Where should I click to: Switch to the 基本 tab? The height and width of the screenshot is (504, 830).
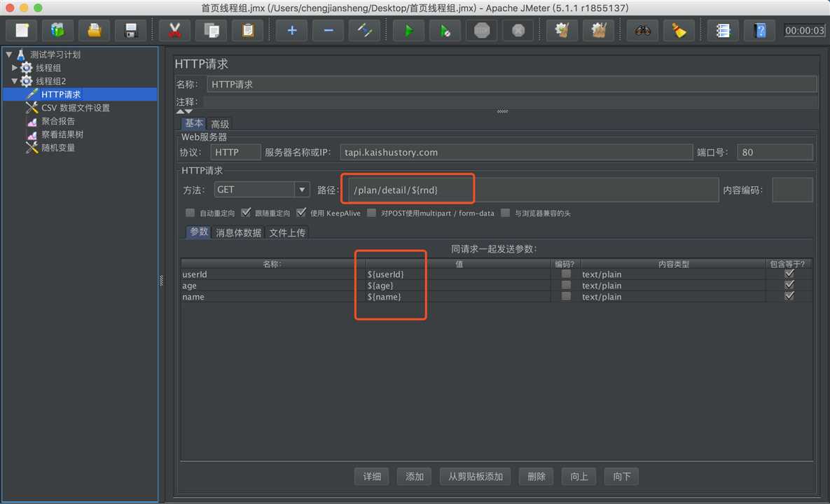click(193, 123)
